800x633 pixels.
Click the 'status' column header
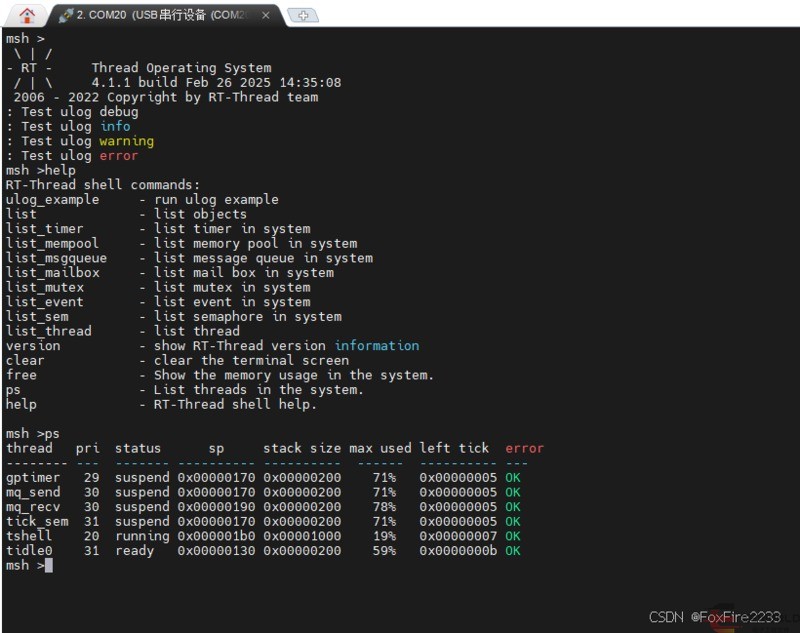pyautogui.click(x=138, y=448)
